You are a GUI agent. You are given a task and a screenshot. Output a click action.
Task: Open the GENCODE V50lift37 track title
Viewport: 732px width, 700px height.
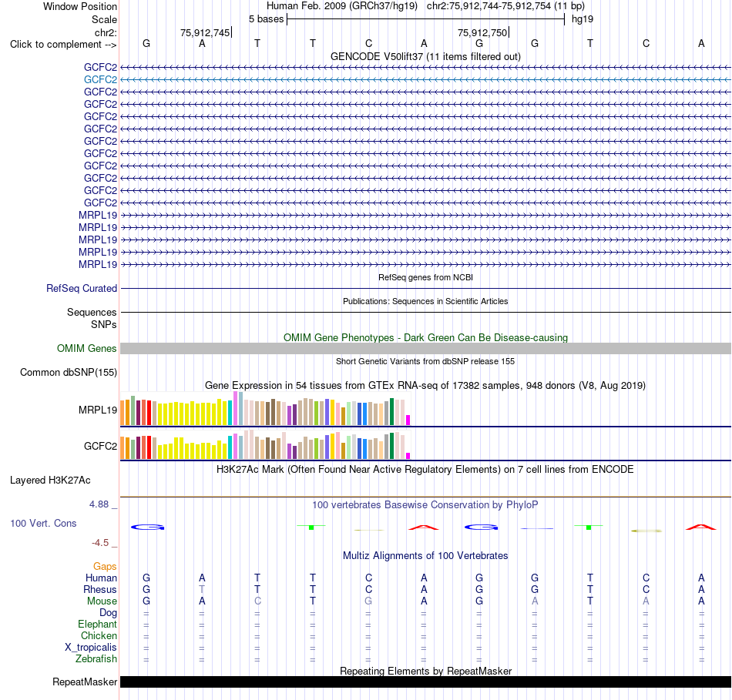click(x=425, y=56)
